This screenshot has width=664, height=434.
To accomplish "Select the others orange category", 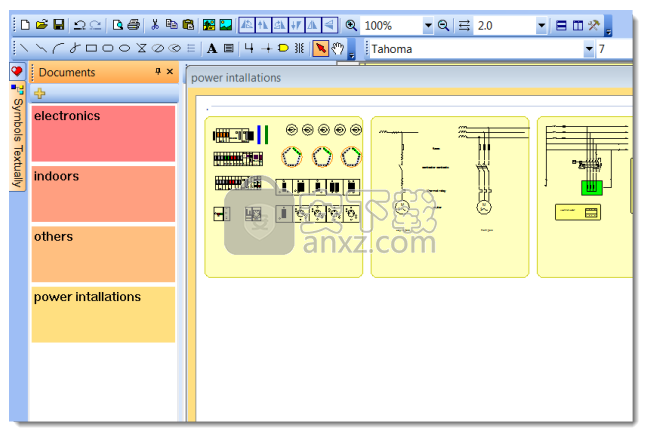I will pos(103,254).
